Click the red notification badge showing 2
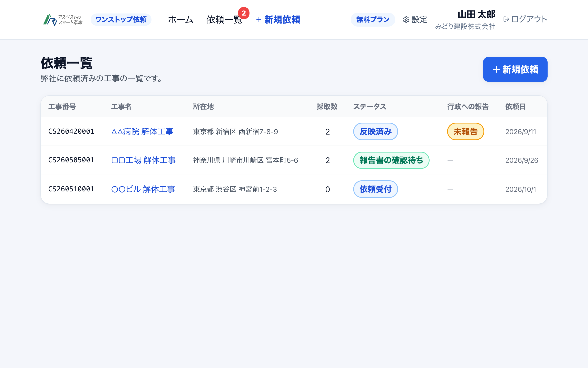The width and height of the screenshot is (588, 368). (x=244, y=13)
